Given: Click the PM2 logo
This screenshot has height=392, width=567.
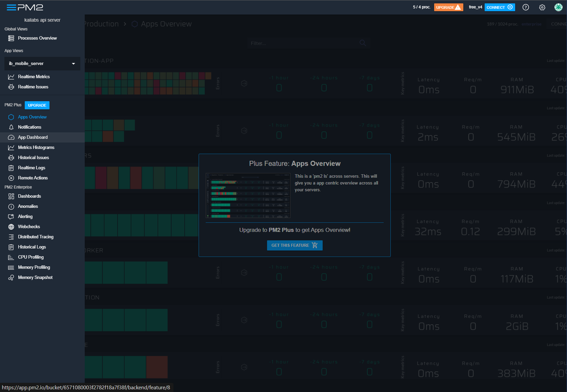Looking at the screenshot, I should tap(30, 7).
